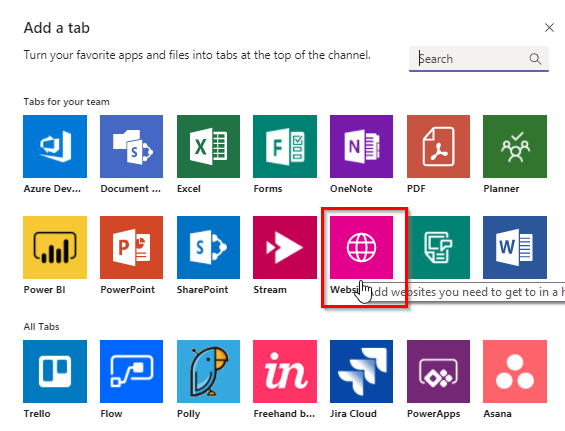Add a PowerPoint tab

click(x=132, y=247)
